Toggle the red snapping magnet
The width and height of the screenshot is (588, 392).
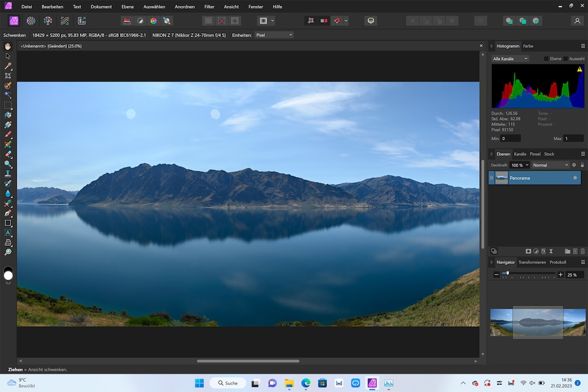click(x=337, y=20)
